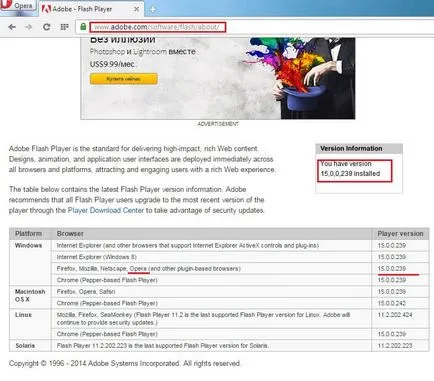Click the Player version column header

pos(400,234)
